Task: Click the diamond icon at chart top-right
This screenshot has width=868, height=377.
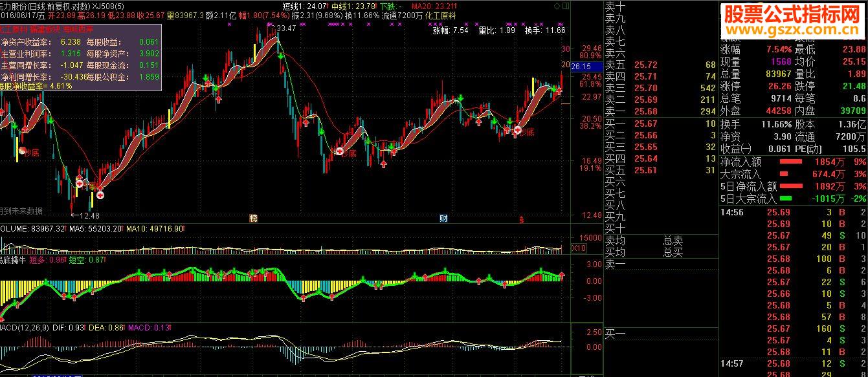Action: 557,5
